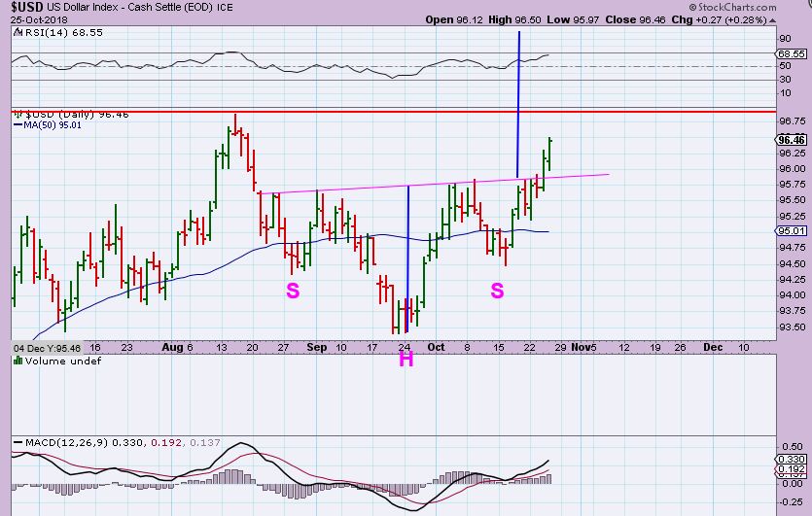The image size is (812, 516).
Task: Click the 96.46 current price tag
Action: 793,139
